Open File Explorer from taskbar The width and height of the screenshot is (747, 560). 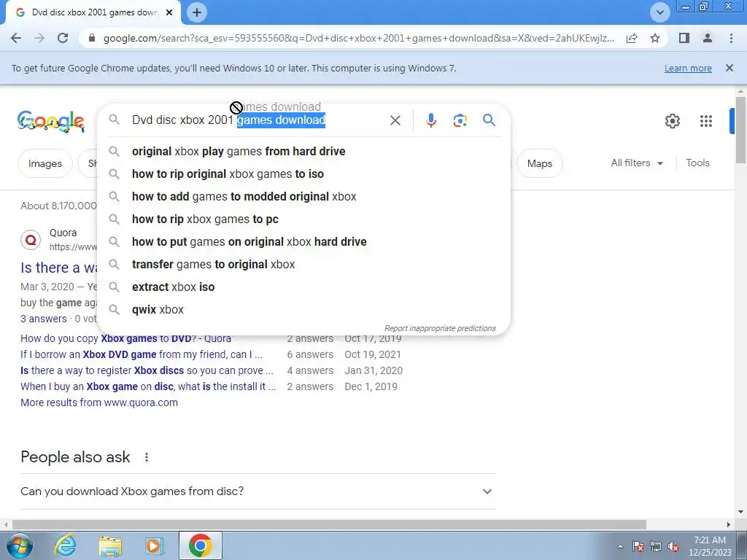click(110, 545)
